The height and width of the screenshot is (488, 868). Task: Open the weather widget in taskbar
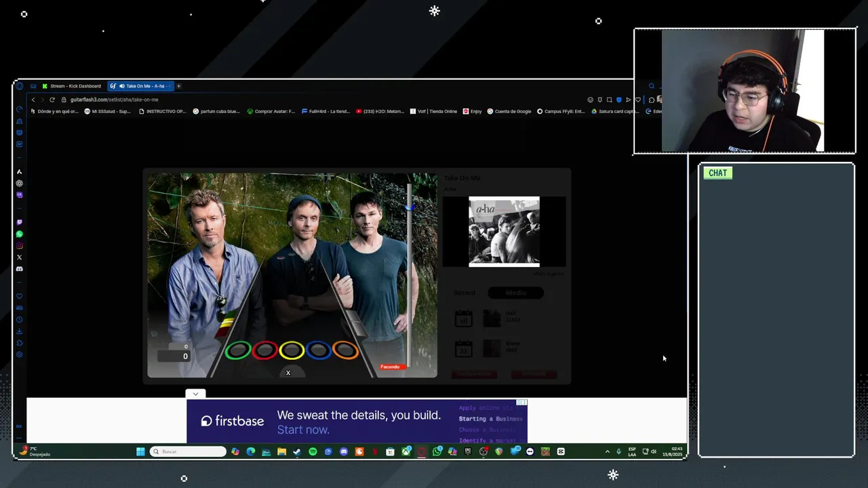(x=35, y=451)
